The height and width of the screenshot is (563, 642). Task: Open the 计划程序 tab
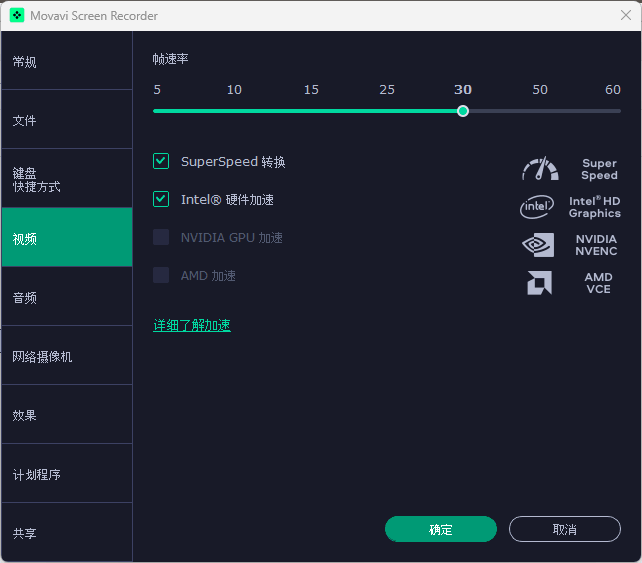click(67, 474)
